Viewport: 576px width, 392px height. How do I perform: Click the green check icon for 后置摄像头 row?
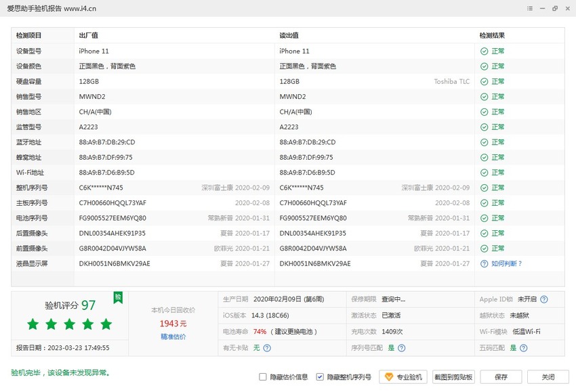coord(484,234)
